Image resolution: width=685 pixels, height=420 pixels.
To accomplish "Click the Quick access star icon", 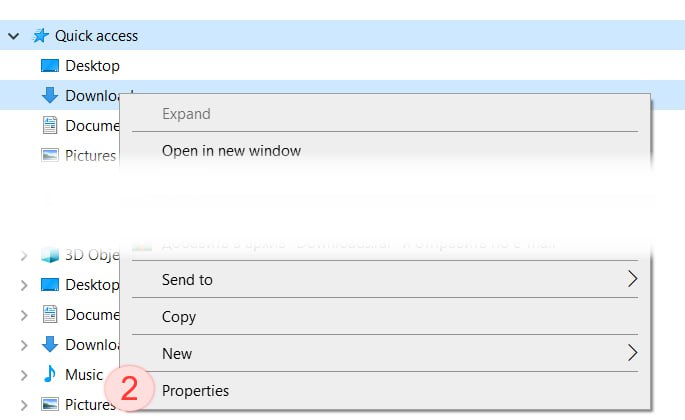I will pyautogui.click(x=41, y=36).
